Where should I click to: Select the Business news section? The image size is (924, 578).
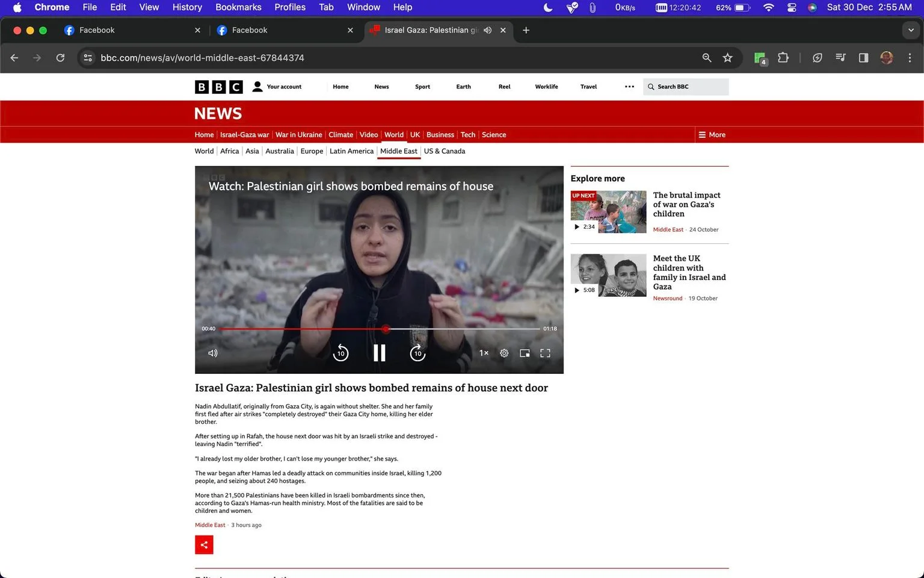tap(440, 135)
